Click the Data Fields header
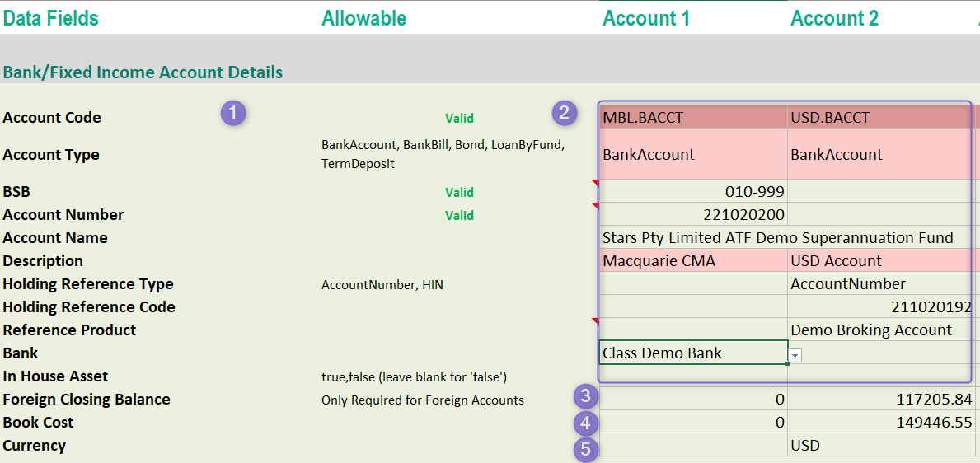 pyautogui.click(x=50, y=18)
